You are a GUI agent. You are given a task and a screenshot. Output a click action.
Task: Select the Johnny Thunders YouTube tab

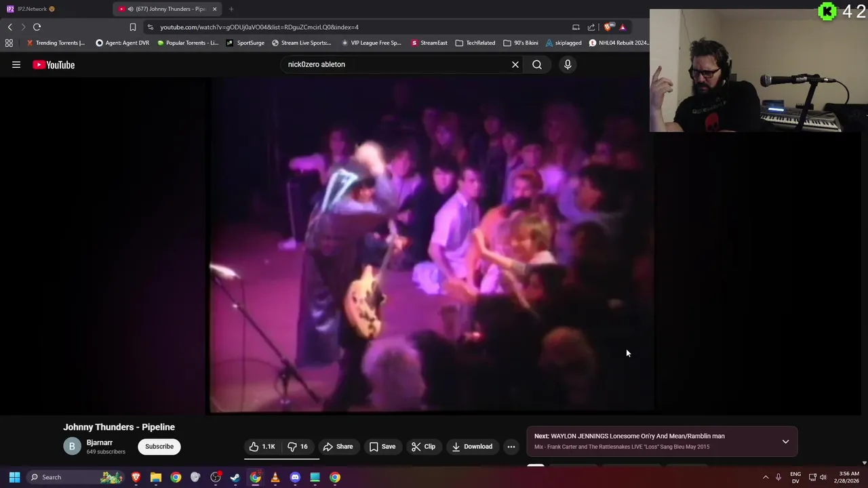[167, 9]
